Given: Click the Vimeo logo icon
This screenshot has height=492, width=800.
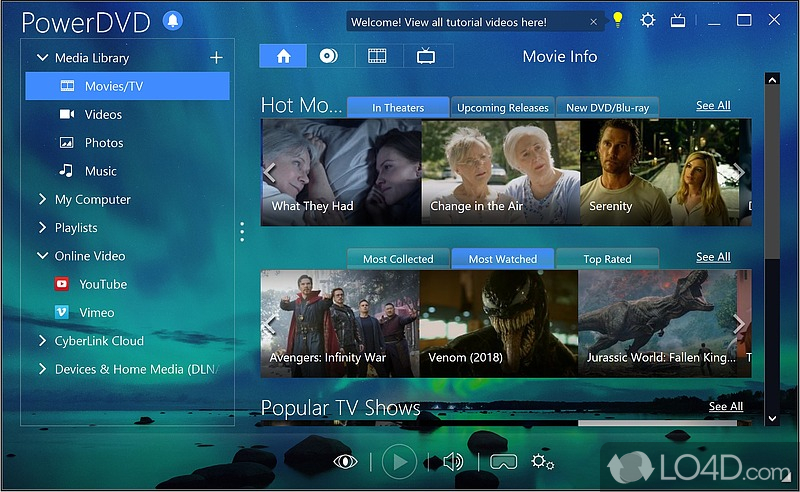Looking at the screenshot, I should 62,312.
